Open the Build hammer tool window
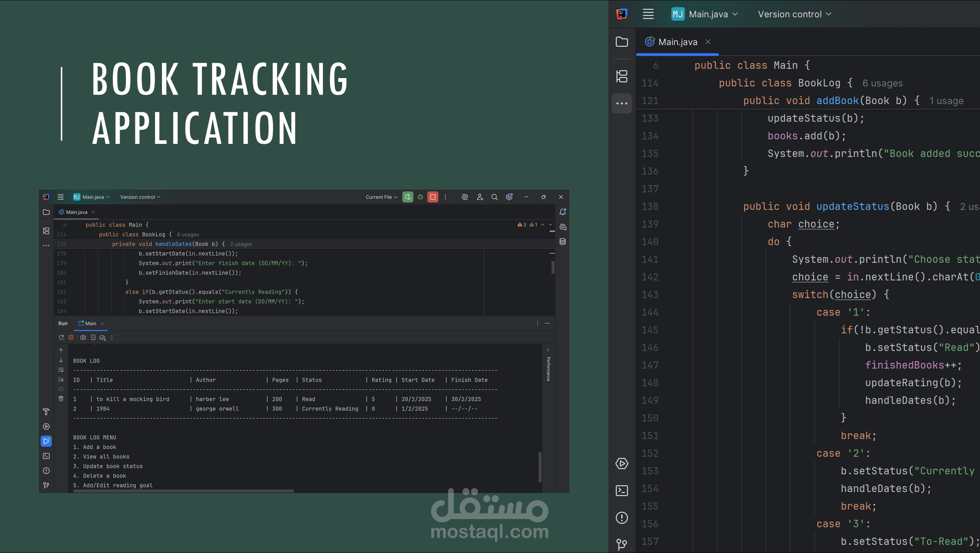Image resolution: width=980 pixels, height=553 pixels. tap(46, 412)
